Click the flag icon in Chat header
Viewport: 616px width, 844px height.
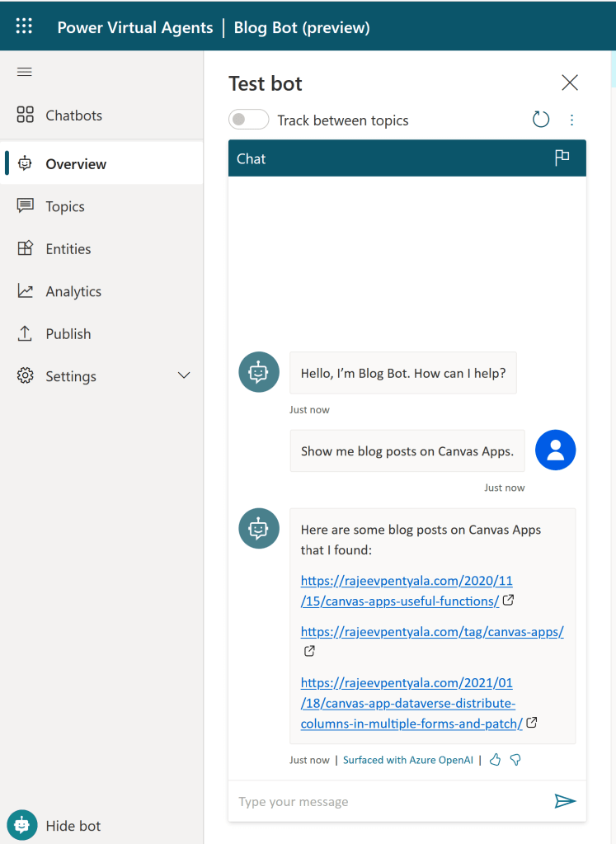tap(562, 158)
